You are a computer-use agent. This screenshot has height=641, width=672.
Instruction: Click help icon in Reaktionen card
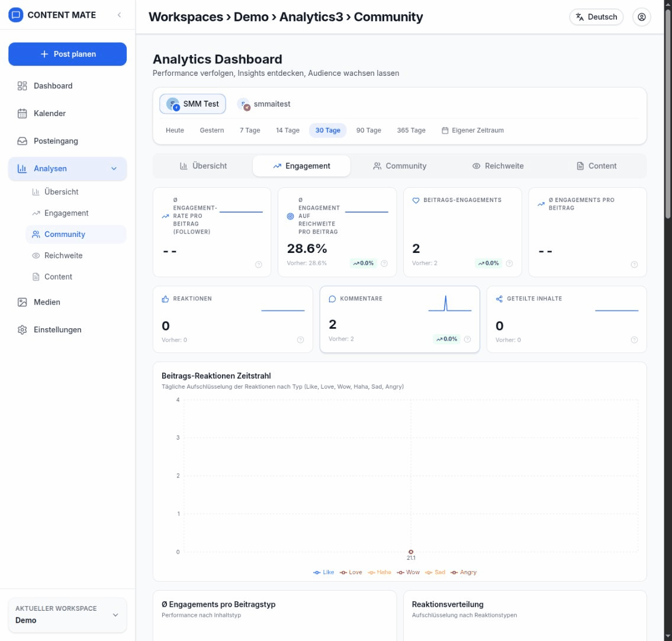click(300, 340)
